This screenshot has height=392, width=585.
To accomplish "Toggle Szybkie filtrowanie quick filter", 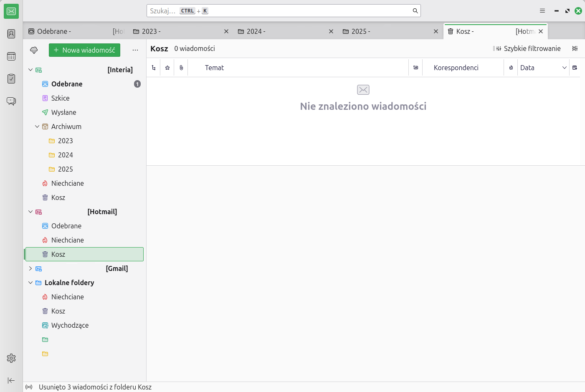I will click(x=527, y=48).
